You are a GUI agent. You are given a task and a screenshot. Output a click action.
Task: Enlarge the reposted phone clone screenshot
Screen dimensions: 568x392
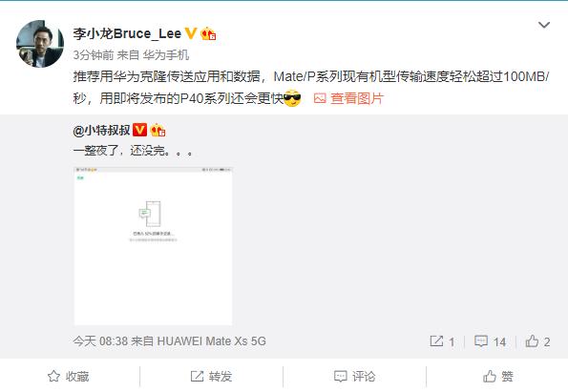pos(153,246)
